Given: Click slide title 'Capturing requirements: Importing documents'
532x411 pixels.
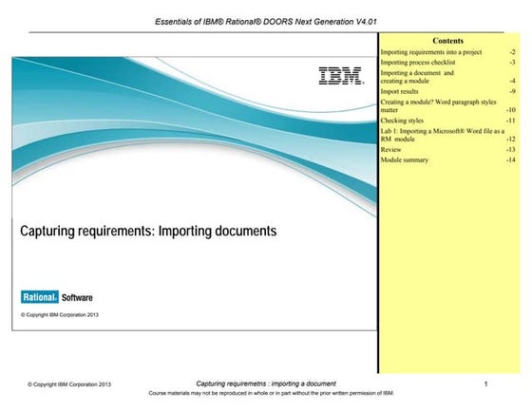Looking at the screenshot, I should point(148,231).
